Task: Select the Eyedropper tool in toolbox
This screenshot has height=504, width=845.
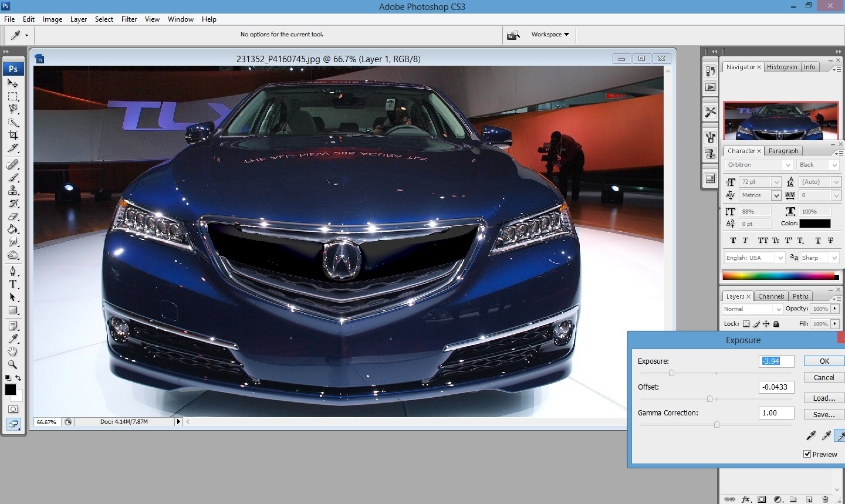Action: [13, 339]
